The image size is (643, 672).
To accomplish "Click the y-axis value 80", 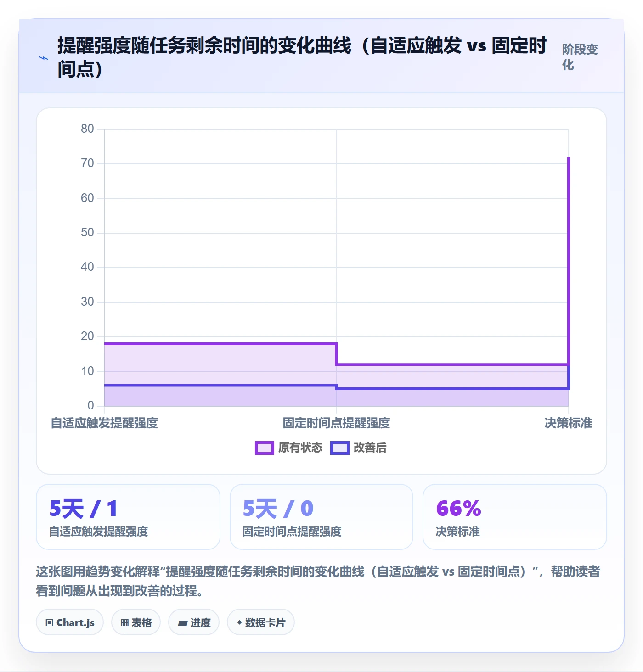I will click(87, 129).
